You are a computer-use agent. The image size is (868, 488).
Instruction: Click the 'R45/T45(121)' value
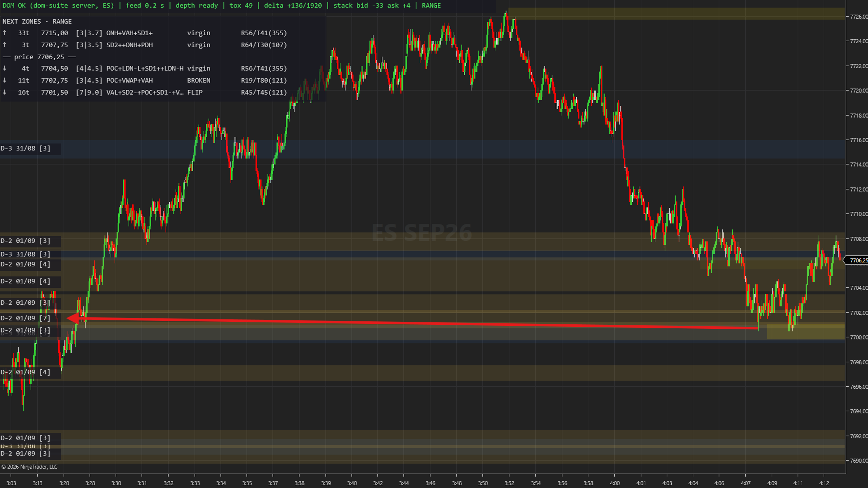[x=264, y=92]
